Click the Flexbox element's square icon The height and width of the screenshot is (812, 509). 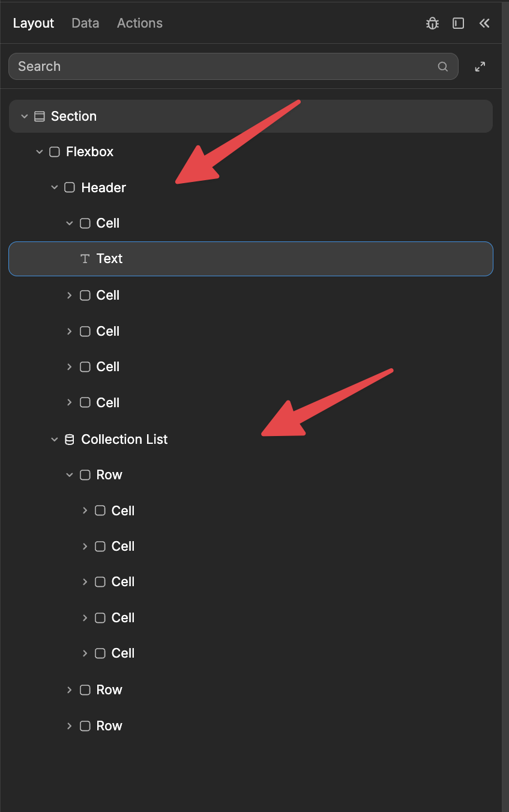(54, 151)
